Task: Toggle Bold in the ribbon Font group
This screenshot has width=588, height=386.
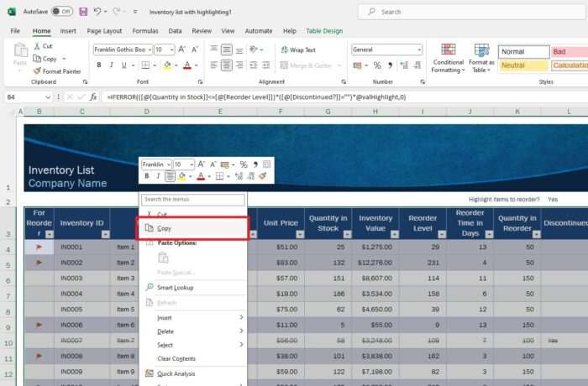Action: click(x=97, y=65)
